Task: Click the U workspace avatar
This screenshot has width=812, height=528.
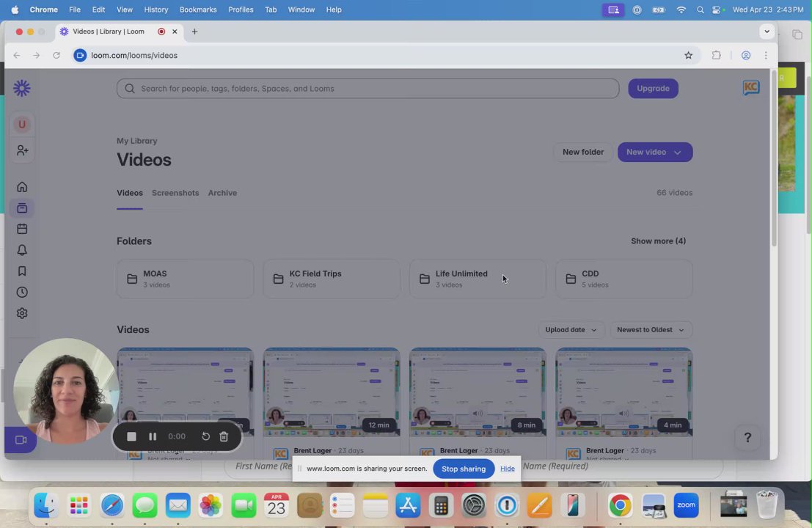Action: 22,124
